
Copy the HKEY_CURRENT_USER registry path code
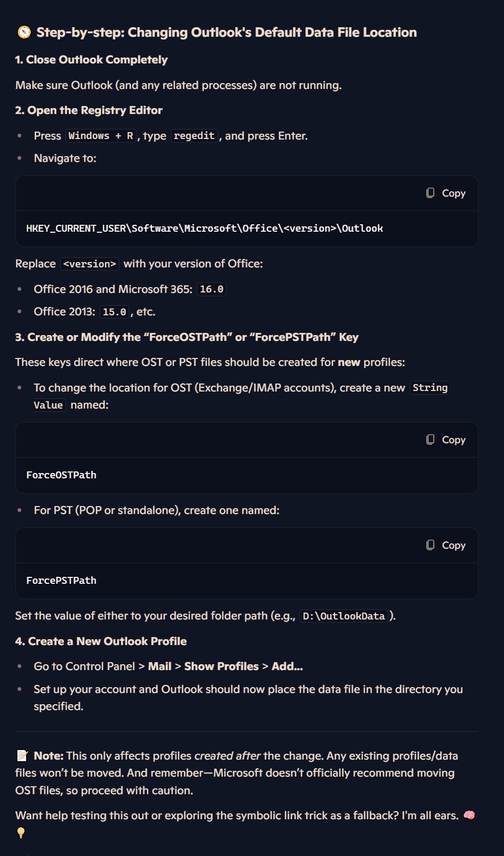coord(446,193)
